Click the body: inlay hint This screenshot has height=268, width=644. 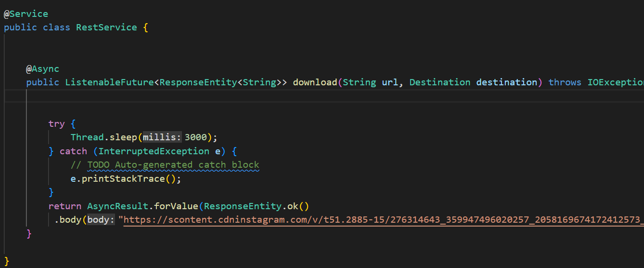point(101,220)
